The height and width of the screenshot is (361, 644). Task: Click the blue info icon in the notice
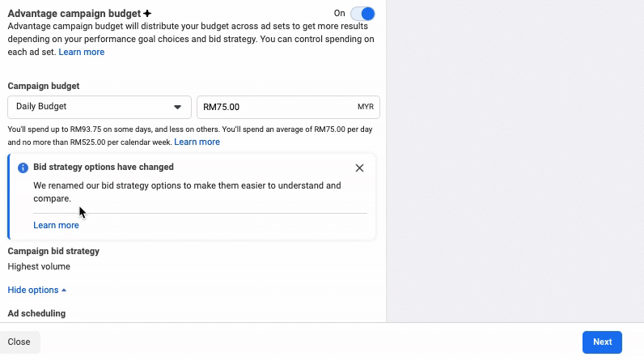[23, 168]
